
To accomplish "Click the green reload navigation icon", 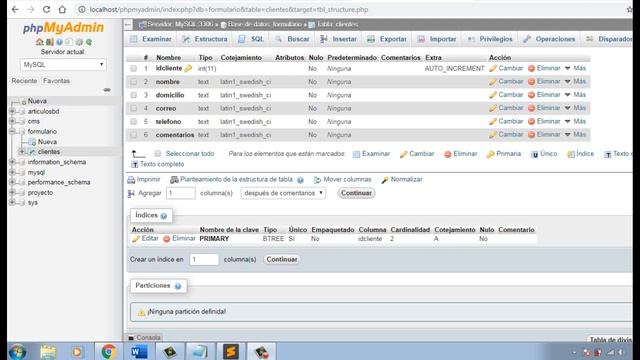I will [89, 42].
